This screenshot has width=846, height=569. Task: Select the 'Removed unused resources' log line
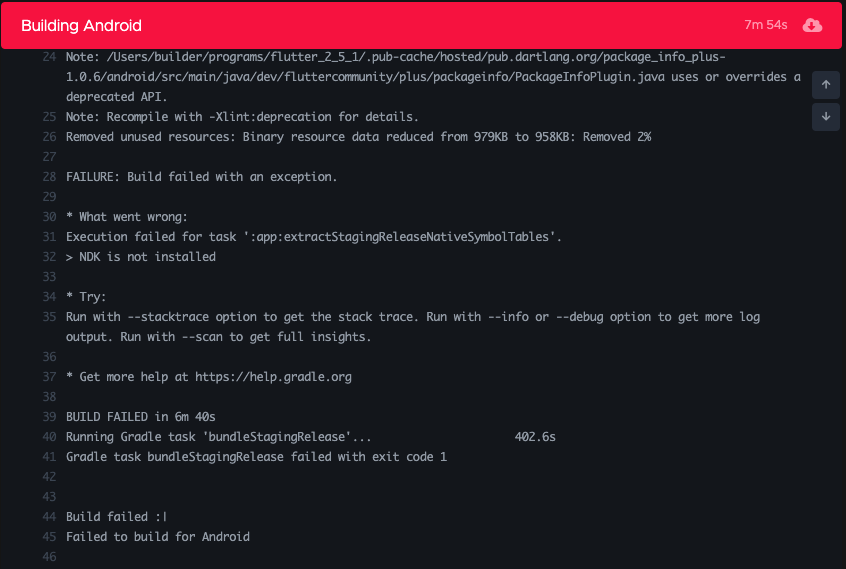[358, 137]
